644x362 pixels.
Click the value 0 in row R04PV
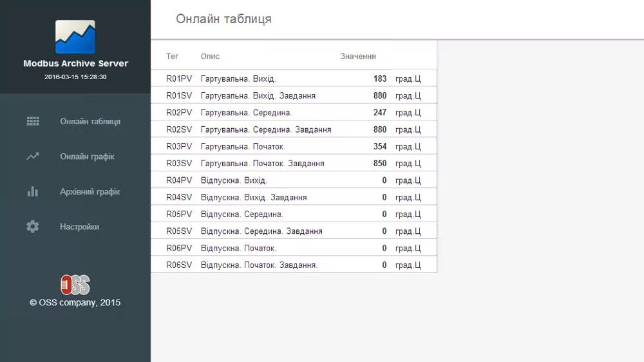(x=384, y=180)
